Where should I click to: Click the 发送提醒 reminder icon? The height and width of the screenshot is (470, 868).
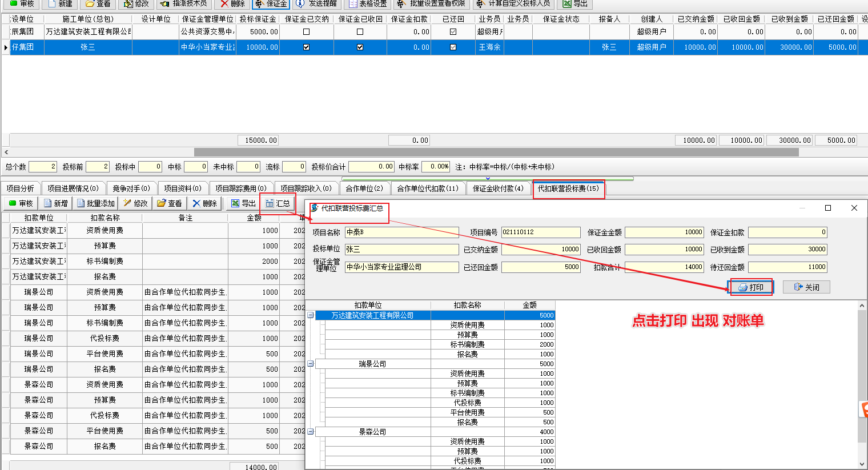pyautogui.click(x=316, y=3)
